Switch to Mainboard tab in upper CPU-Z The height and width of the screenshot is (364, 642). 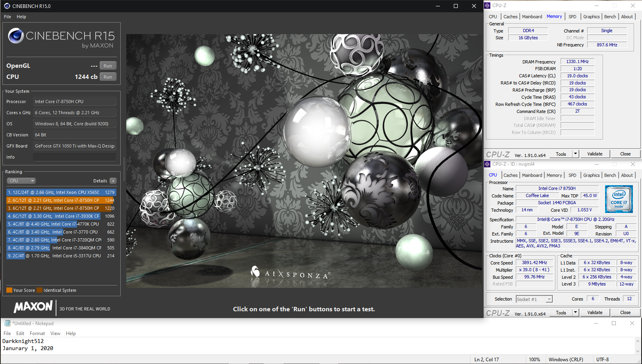[x=532, y=17]
